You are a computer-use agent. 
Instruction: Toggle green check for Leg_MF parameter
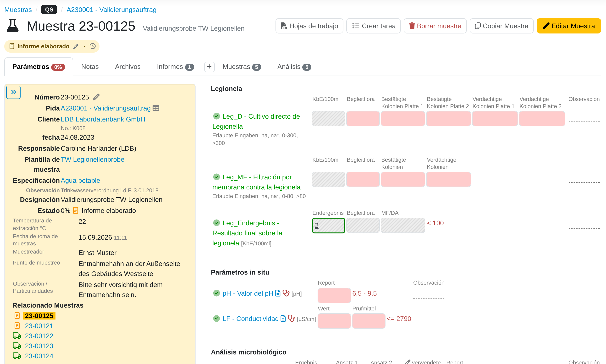pos(216,176)
